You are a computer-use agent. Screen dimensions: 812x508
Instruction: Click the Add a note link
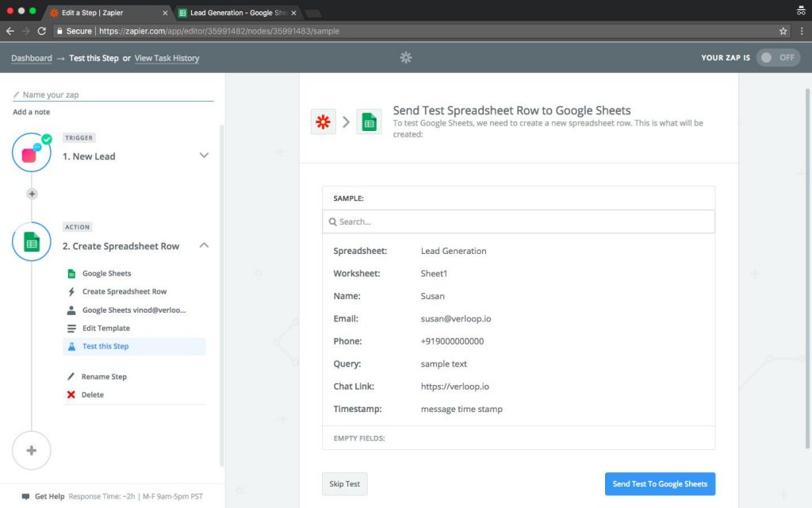pos(32,112)
